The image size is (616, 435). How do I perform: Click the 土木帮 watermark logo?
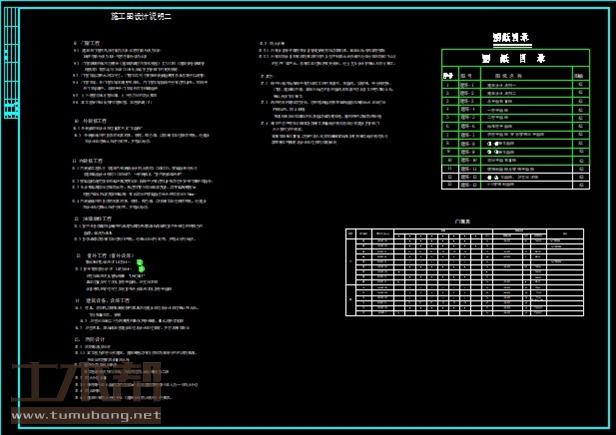(x=85, y=385)
